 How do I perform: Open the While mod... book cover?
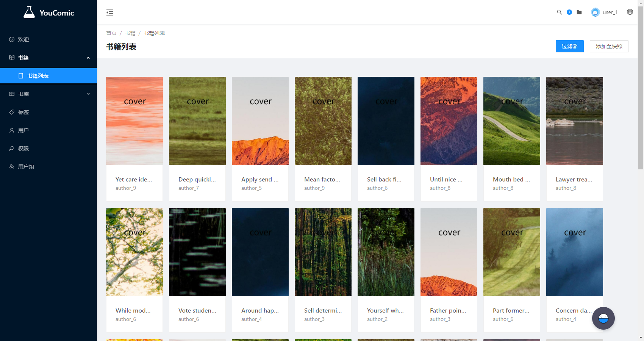pos(134,252)
